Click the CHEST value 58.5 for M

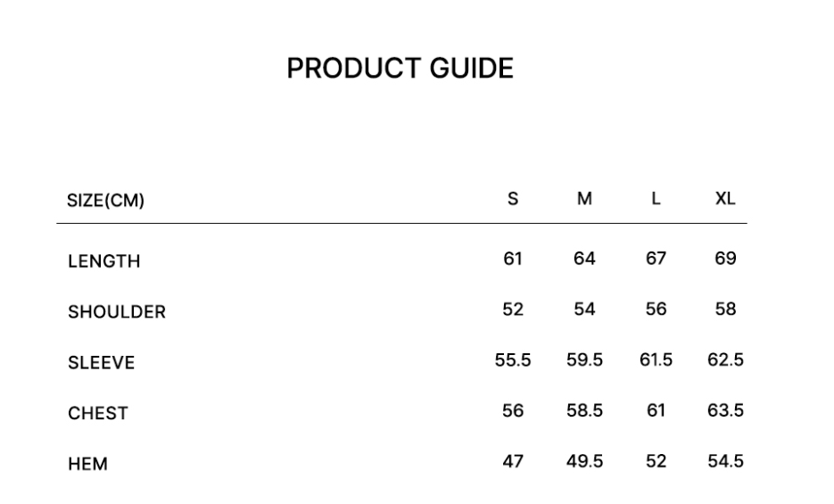(584, 410)
